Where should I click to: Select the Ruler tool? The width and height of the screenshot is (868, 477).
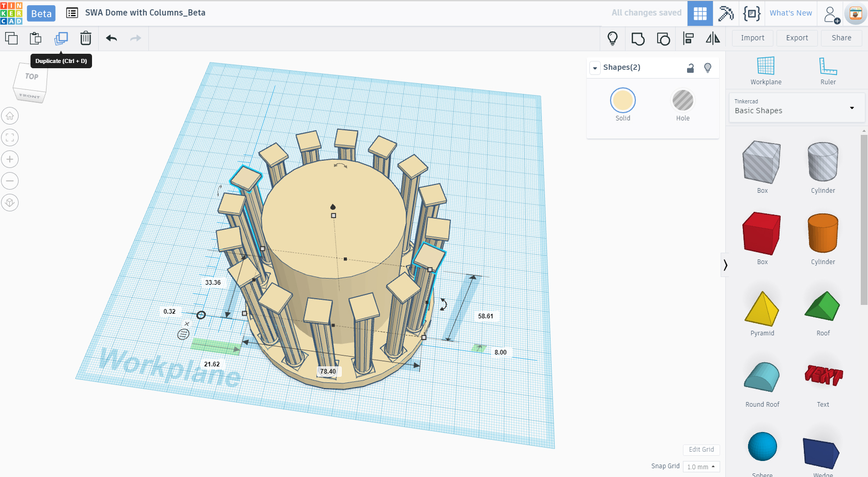point(828,71)
